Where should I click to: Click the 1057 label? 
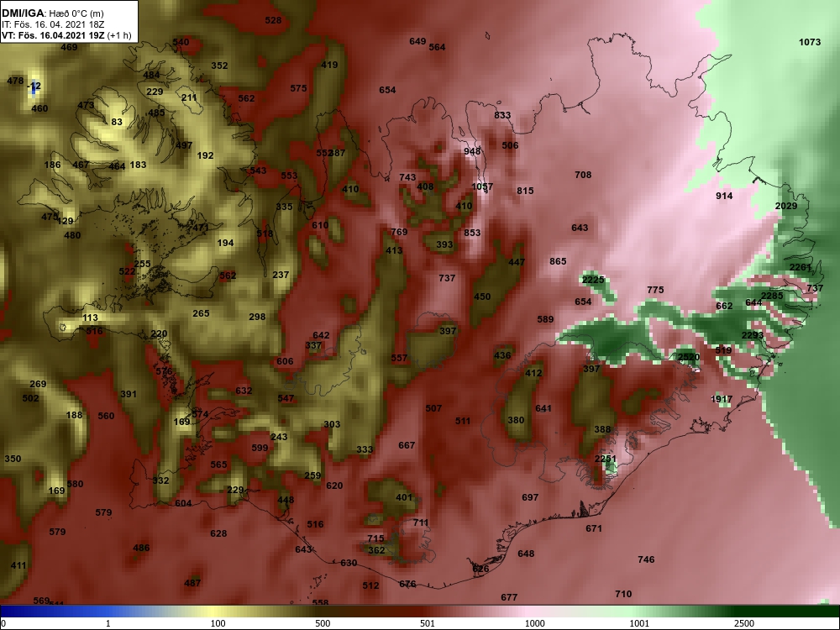click(482, 186)
